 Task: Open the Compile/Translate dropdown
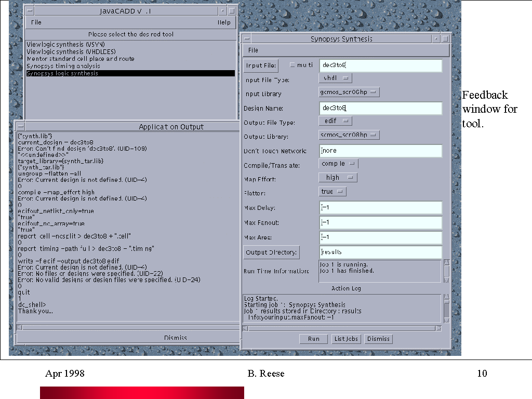click(338, 163)
